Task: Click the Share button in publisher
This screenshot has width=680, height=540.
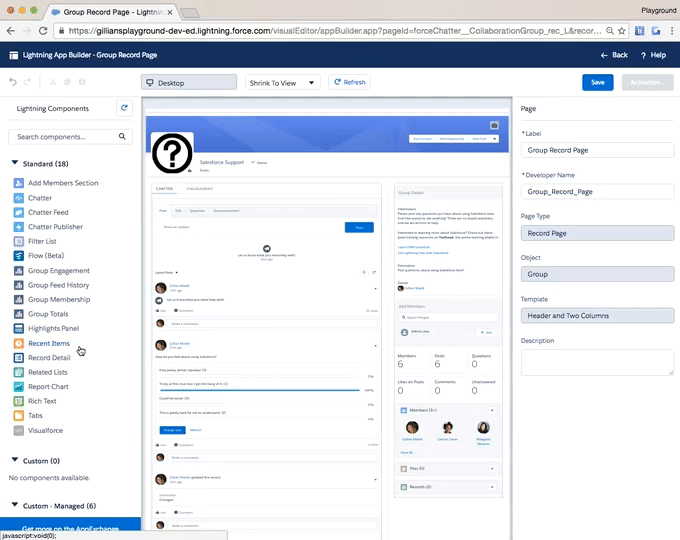Action: [x=359, y=227]
